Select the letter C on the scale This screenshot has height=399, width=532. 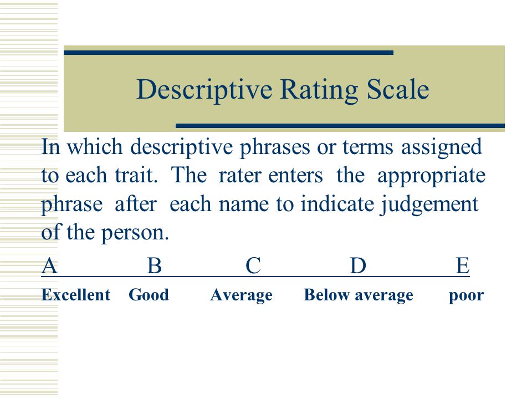253,265
